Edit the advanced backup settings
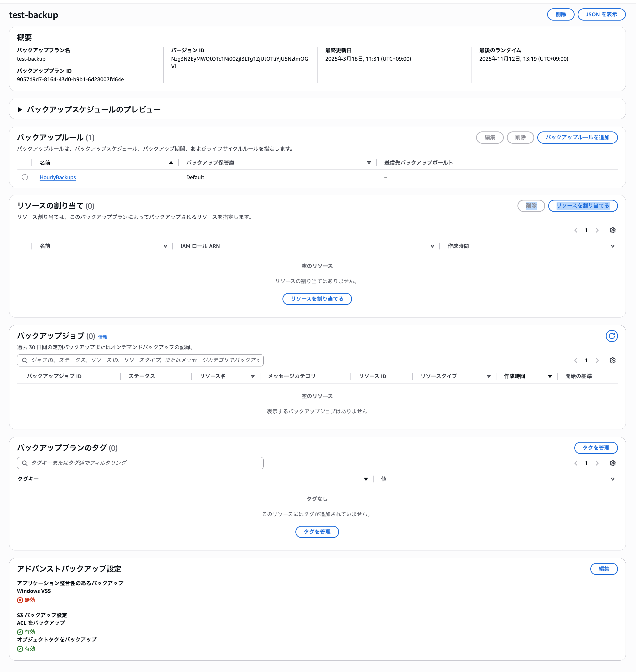 pos(604,569)
